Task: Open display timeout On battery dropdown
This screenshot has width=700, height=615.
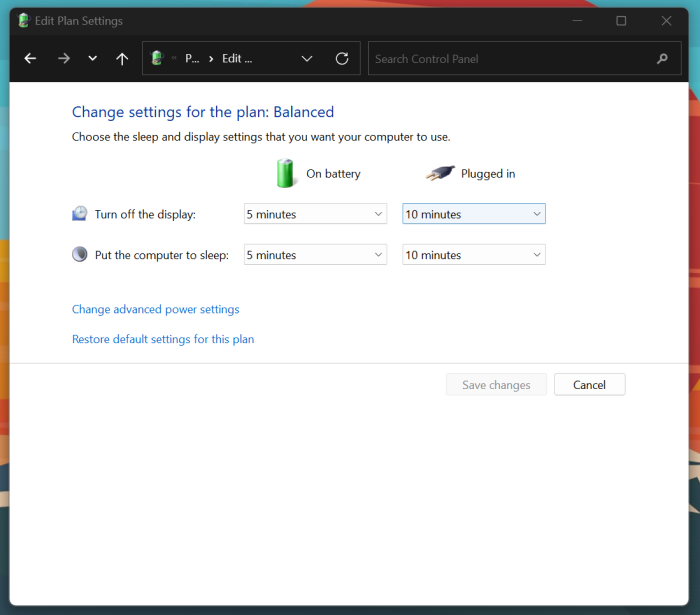Action: pos(315,214)
